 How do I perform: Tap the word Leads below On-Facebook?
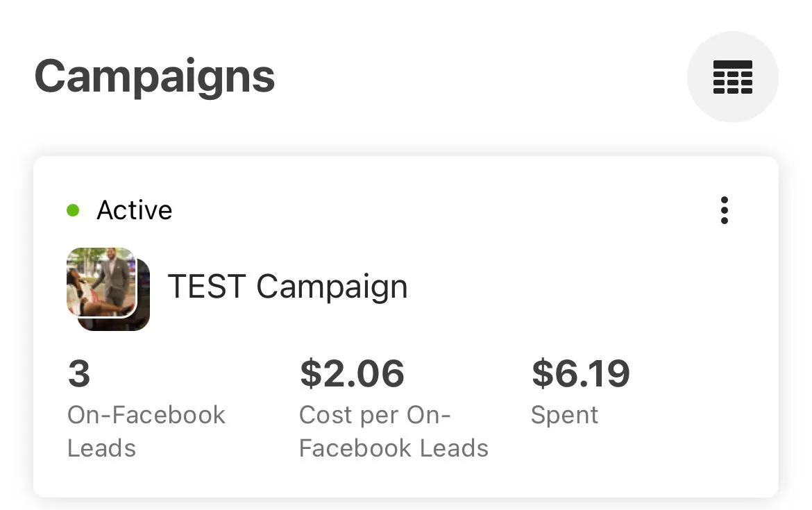tap(101, 448)
